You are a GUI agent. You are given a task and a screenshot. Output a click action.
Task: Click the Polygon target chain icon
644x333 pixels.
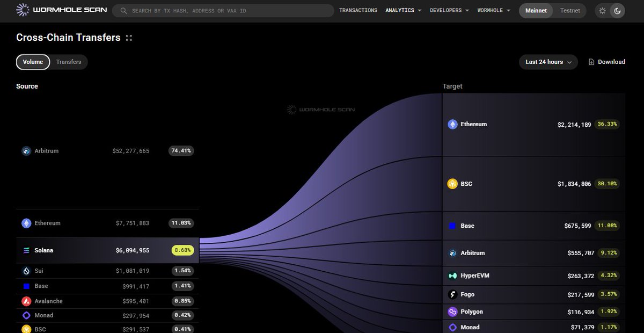pos(452,312)
